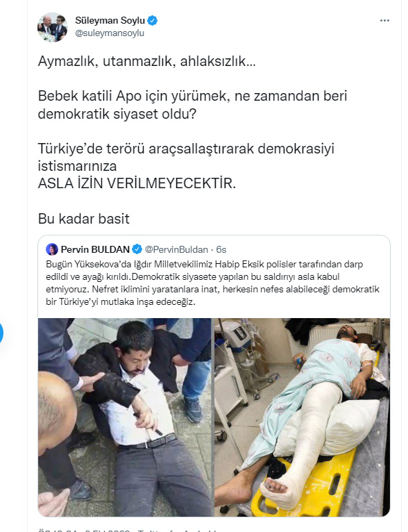Click the 6s timestamp on quoted tweet

tap(221, 250)
